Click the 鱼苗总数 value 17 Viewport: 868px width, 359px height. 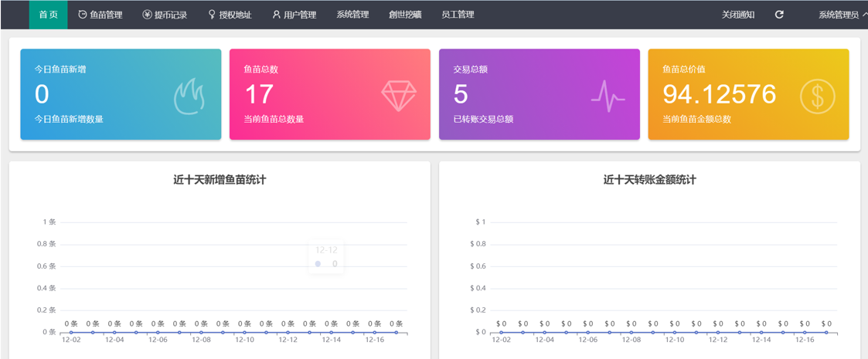[259, 94]
